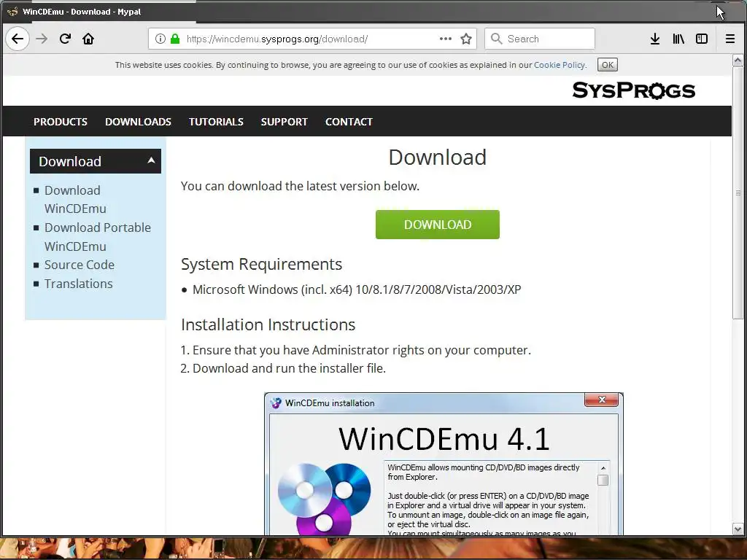Click the page scrollbar up arrow
Viewport: 747px width, 560px height.
coord(738,61)
